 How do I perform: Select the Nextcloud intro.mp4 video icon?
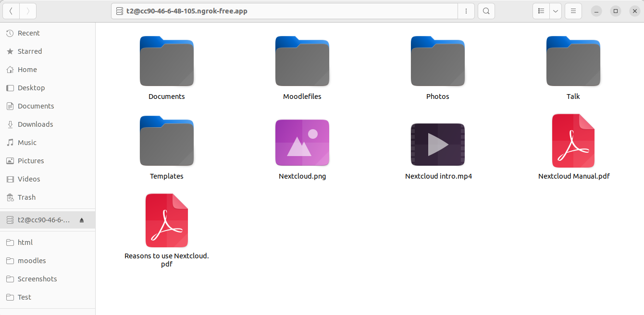click(x=438, y=145)
